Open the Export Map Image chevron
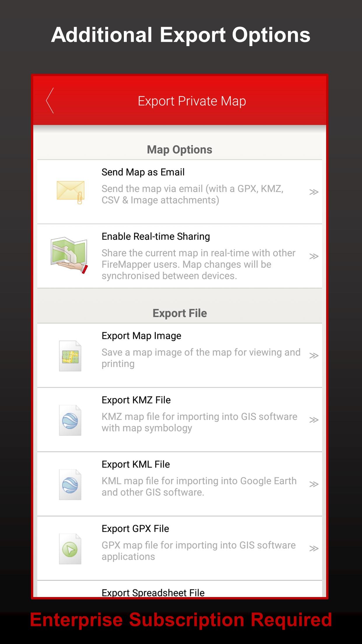Viewport: 362px width, 644px height. point(314,356)
